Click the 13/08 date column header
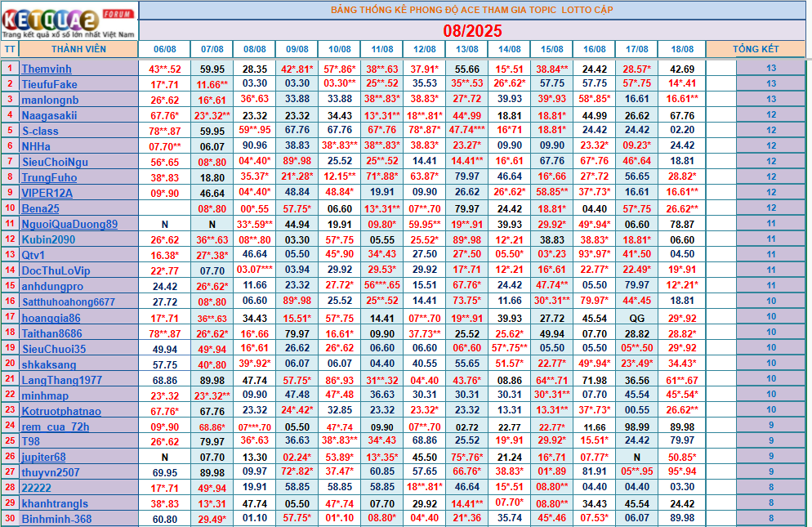Viewport: 812px width, 527px height. tap(467, 49)
